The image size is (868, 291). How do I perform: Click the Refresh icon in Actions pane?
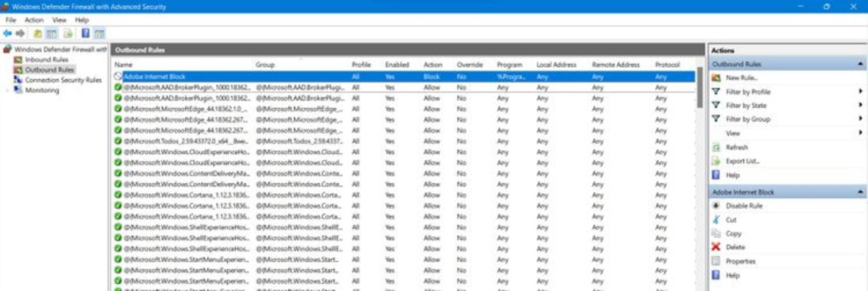(716, 147)
